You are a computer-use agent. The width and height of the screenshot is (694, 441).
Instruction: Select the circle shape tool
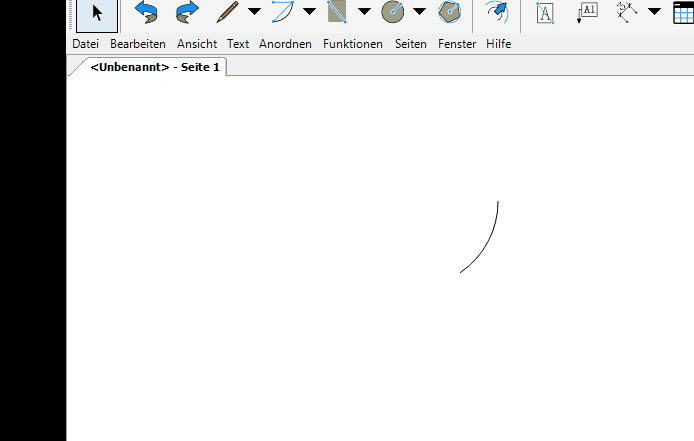(393, 12)
